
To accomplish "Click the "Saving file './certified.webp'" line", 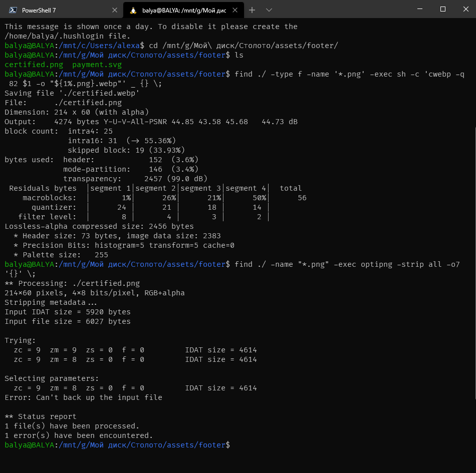I will click(72, 93).
